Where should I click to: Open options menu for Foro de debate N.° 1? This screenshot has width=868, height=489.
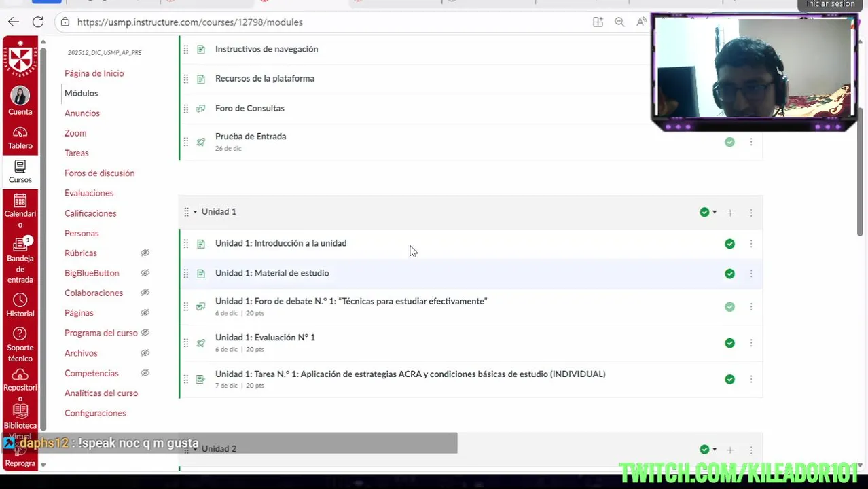pyautogui.click(x=751, y=307)
